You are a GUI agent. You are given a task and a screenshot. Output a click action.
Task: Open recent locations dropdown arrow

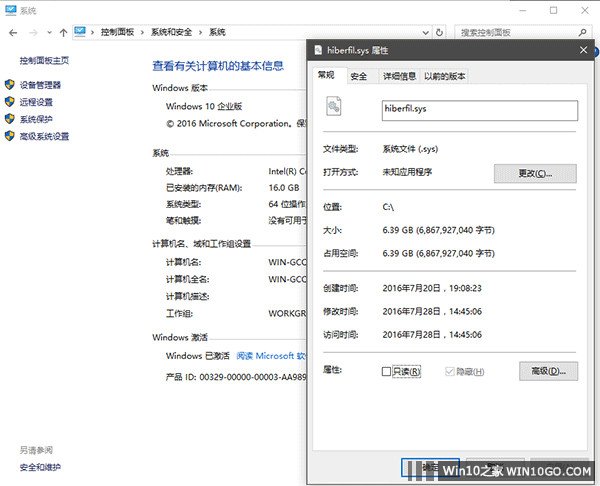49,33
